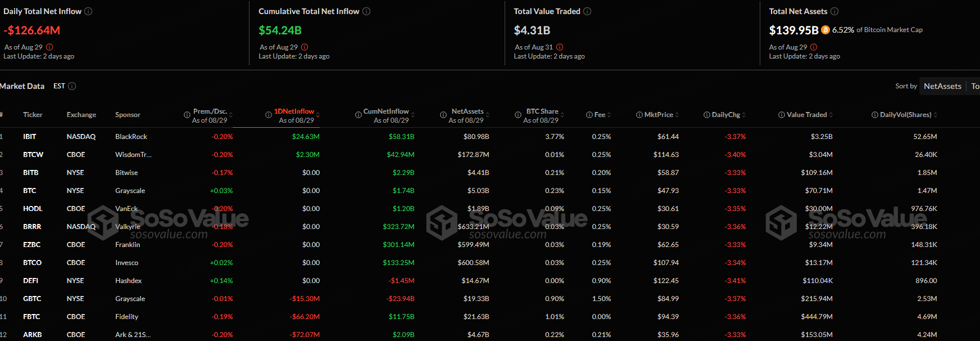Image resolution: width=980 pixels, height=341 pixels.
Task: Sort by the CumNetInflow column header
Action: click(x=386, y=111)
